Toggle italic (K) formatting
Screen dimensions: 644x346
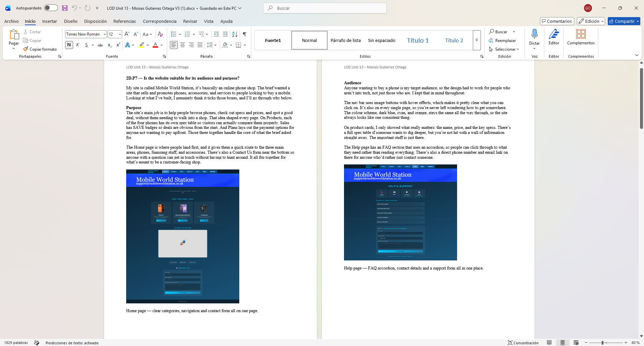click(78, 45)
